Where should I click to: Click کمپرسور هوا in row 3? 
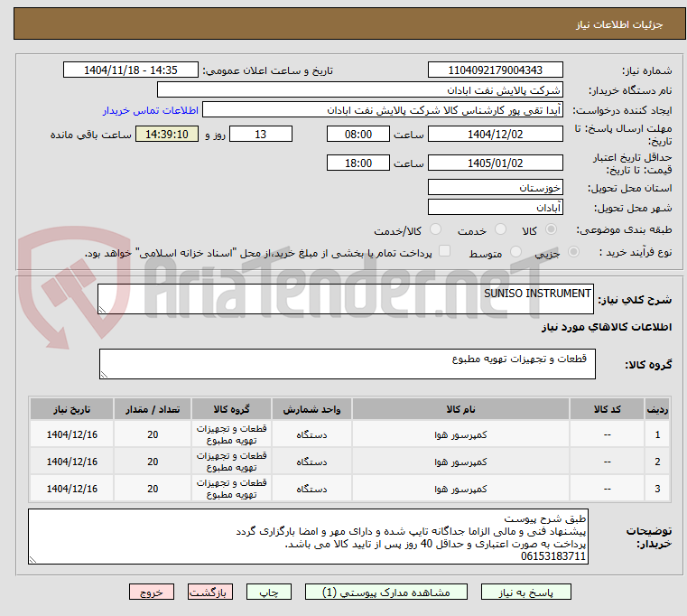tap(460, 489)
